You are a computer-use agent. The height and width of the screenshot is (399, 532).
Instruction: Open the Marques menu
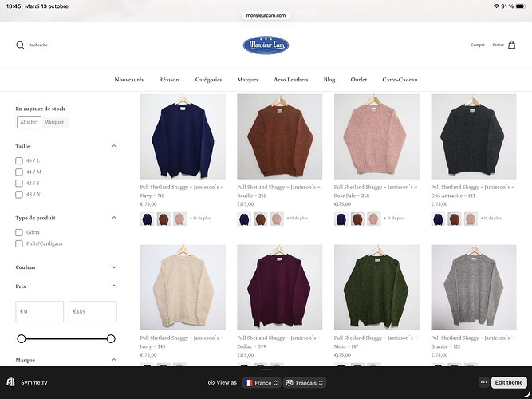tap(248, 80)
